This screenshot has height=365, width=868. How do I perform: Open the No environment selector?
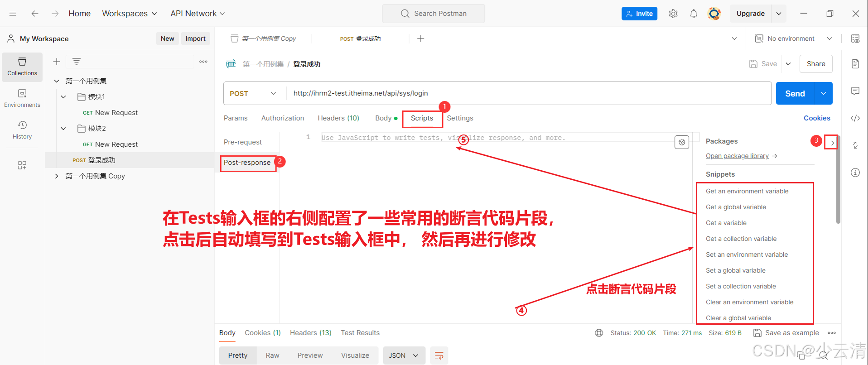[x=794, y=38]
